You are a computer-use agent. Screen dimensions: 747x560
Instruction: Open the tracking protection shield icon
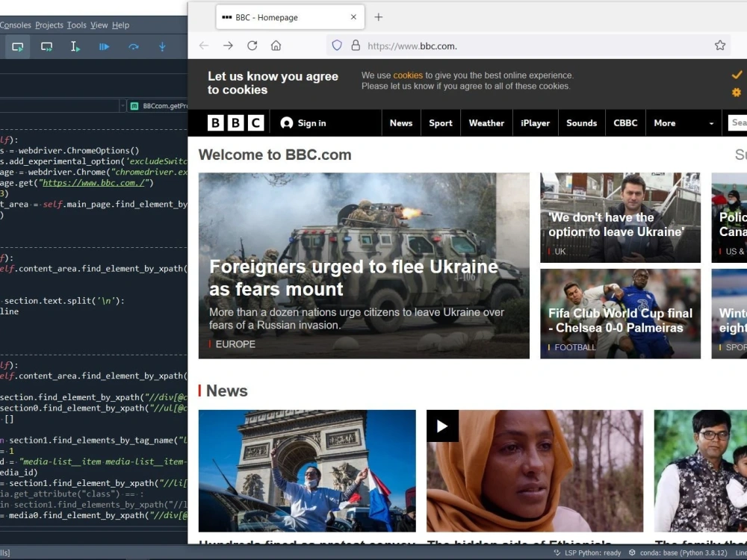tap(337, 46)
